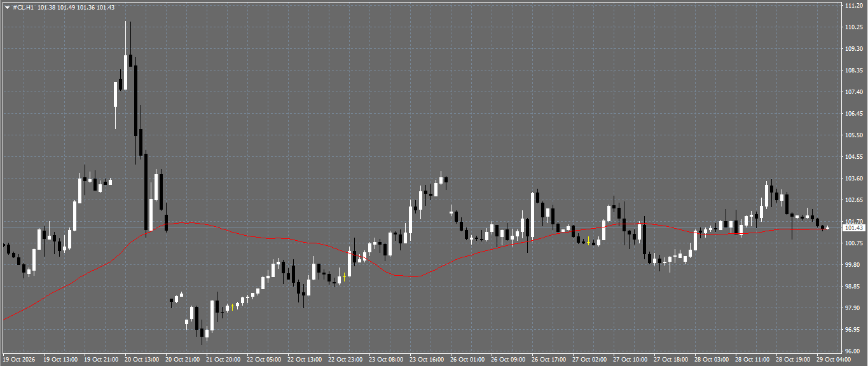Click the 105.50 price scale label
Viewport: 868px width, 366px height.
click(853, 135)
